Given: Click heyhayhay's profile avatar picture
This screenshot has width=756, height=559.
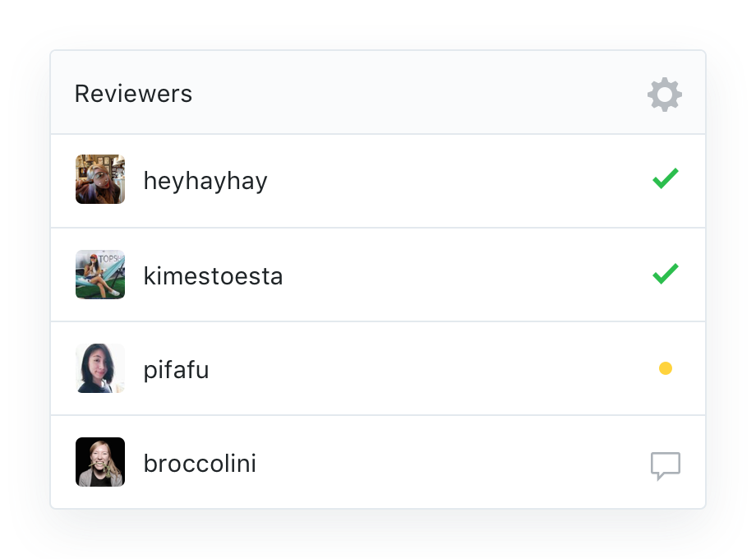Looking at the screenshot, I should [99, 179].
